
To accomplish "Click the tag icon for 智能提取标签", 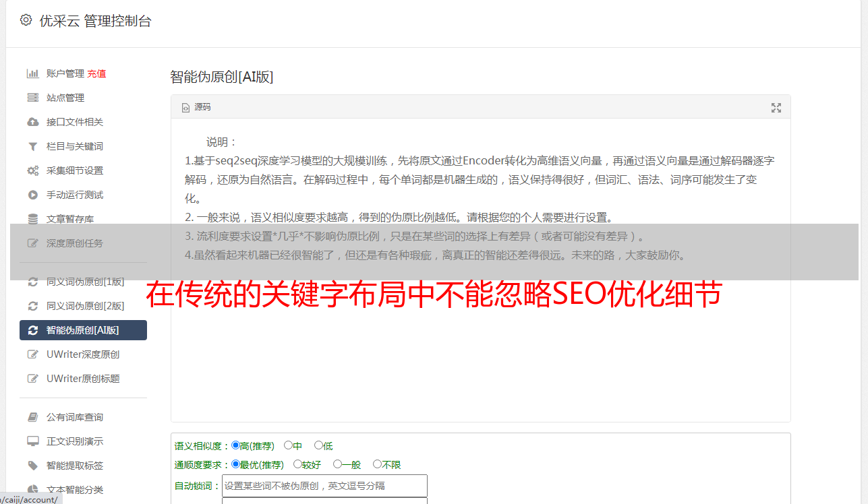I will (x=32, y=466).
